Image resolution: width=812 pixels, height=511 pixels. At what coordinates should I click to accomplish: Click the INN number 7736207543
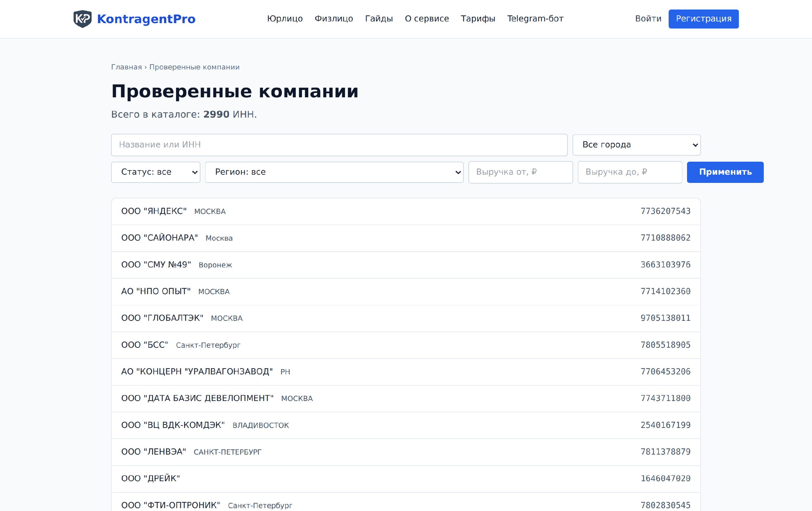click(x=665, y=211)
